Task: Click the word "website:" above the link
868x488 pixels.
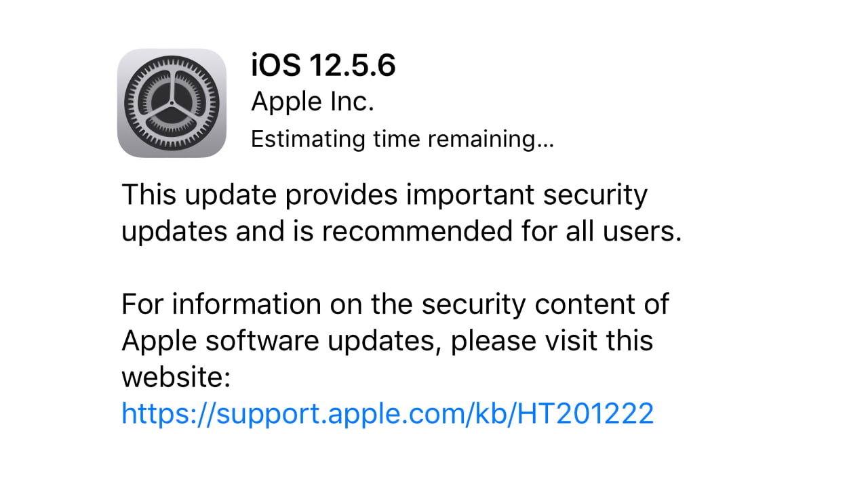Action: (177, 376)
